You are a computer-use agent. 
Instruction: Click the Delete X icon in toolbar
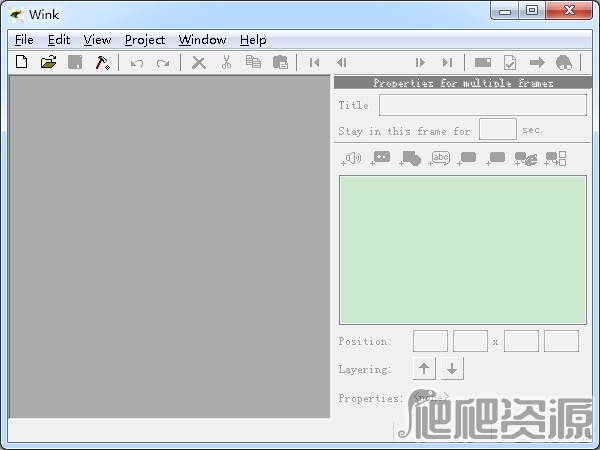coord(199,62)
